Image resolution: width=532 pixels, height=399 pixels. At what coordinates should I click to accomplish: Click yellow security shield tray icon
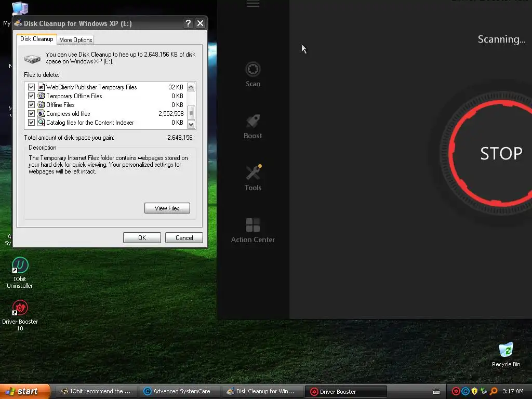tap(474, 391)
